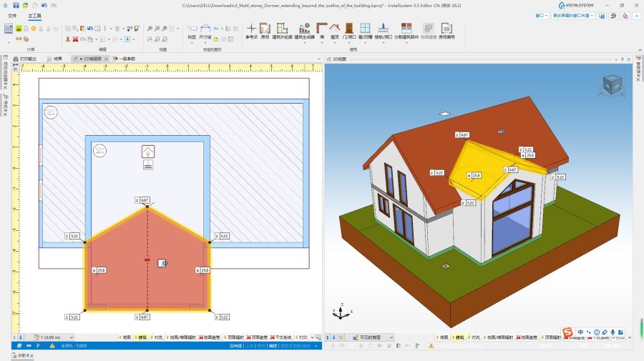Click the 3D view orientation cube
Screen dimensions: 644x361
[x=611, y=84]
